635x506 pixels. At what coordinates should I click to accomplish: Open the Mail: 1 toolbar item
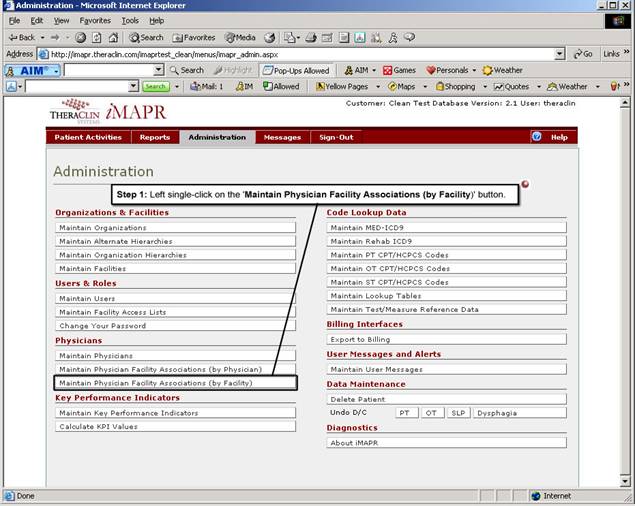click(x=206, y=87)
